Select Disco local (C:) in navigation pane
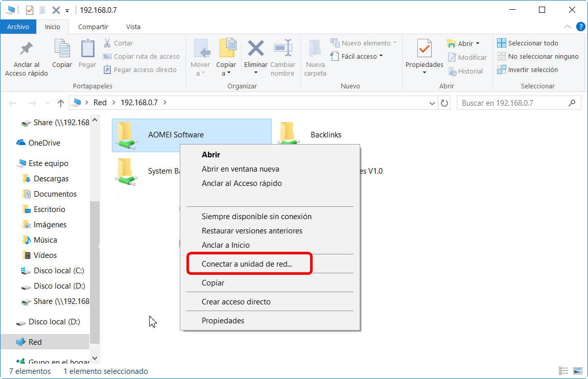This screenshot has width=588, height=379. point(59,271)
